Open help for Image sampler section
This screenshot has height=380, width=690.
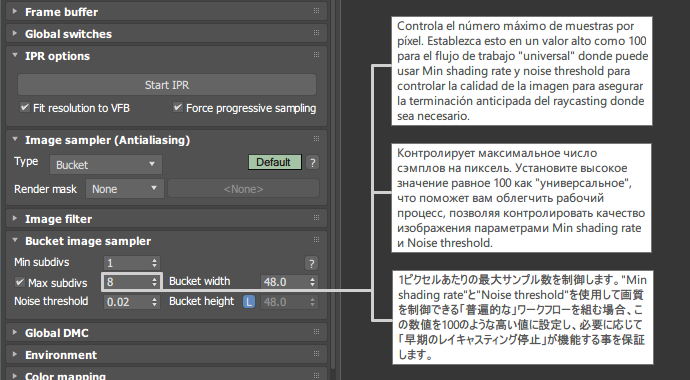point(312,162)
